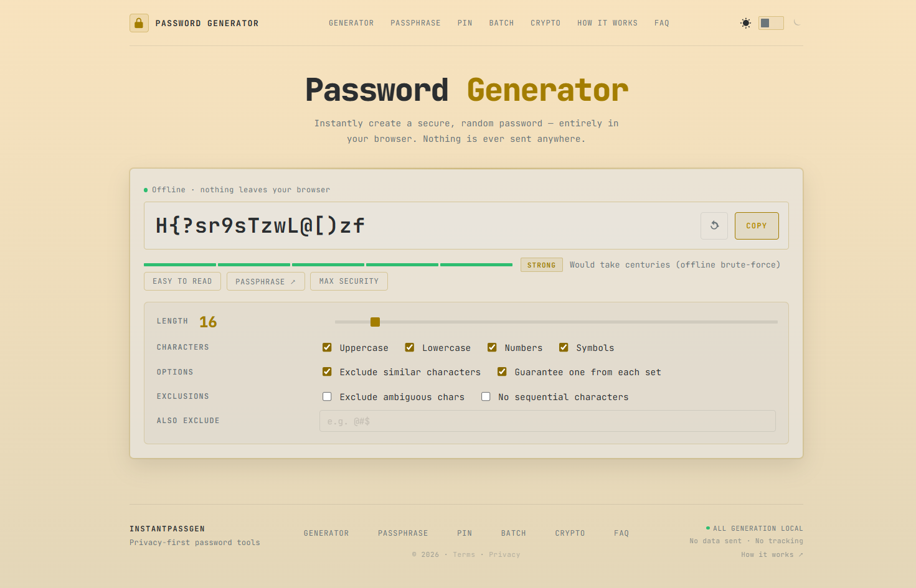Uncheck the Lowercase checkbox
This screenshot has width=916, height=588.
pos(410,347)
